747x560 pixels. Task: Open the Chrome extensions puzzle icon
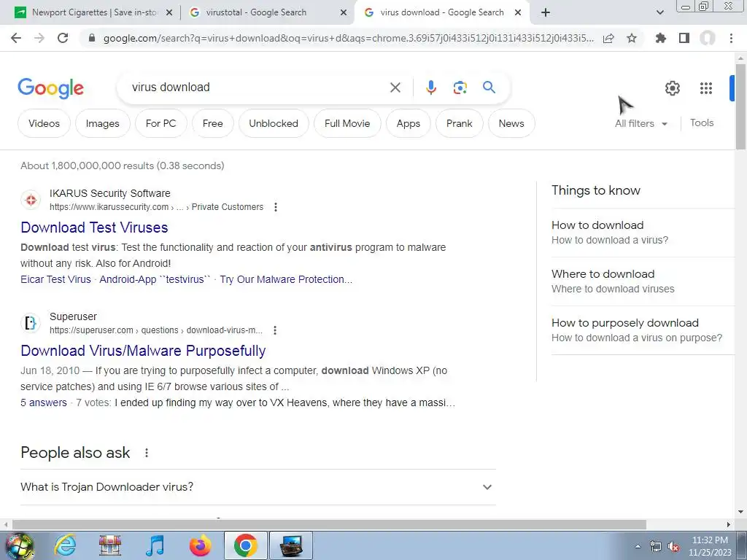(x=660, y=38)
